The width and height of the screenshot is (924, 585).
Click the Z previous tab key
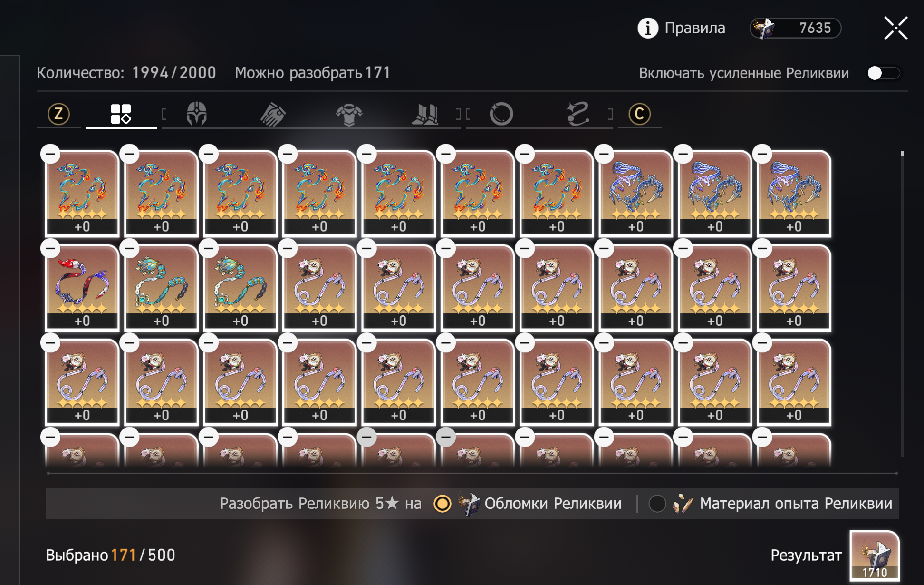click(x=58, y=114)
